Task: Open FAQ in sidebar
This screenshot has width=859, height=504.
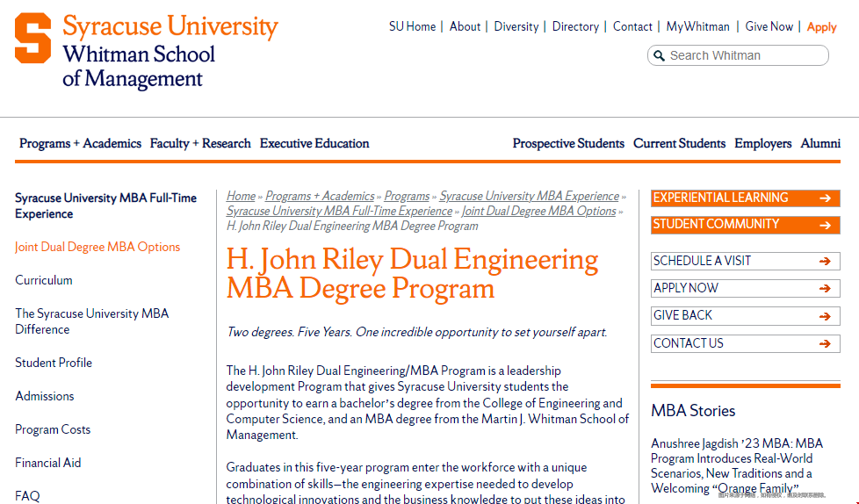Action: (x=27, y=496)
